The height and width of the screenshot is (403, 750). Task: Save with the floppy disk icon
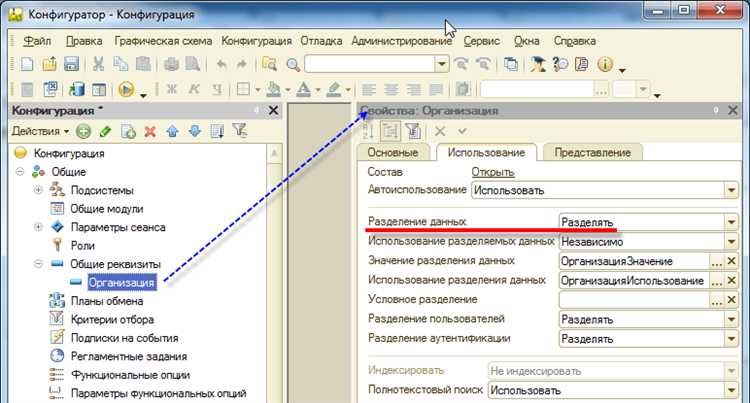[71, 64]
